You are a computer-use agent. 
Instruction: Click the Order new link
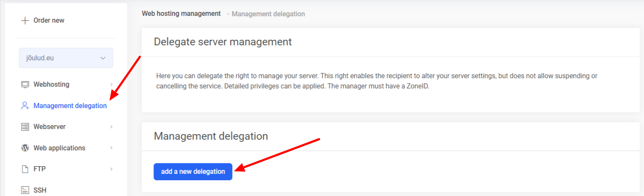[49, 20]
